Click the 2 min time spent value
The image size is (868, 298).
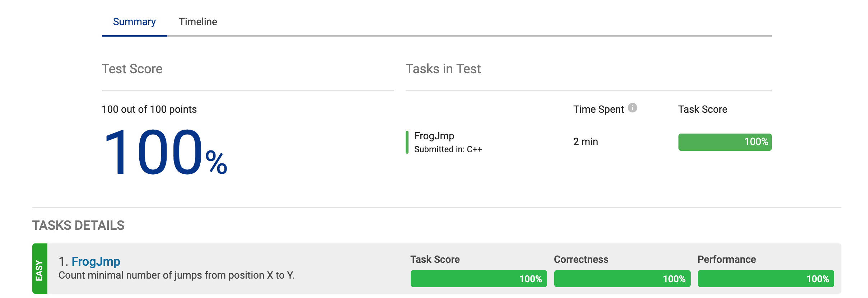pyautogui.click(x=585, y=142)
